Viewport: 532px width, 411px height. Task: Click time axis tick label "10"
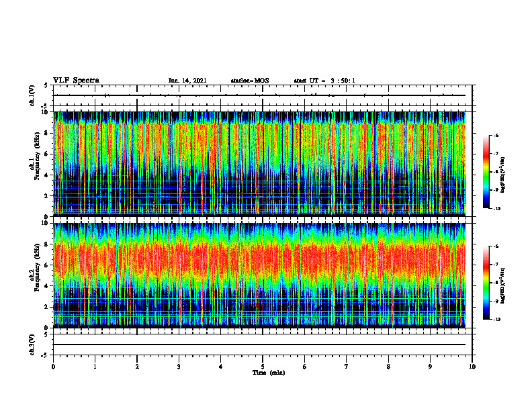pos(472,367)
